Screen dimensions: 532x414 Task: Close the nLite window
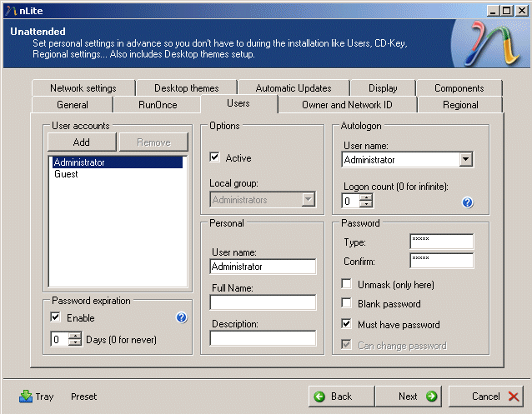click(521, 11)
